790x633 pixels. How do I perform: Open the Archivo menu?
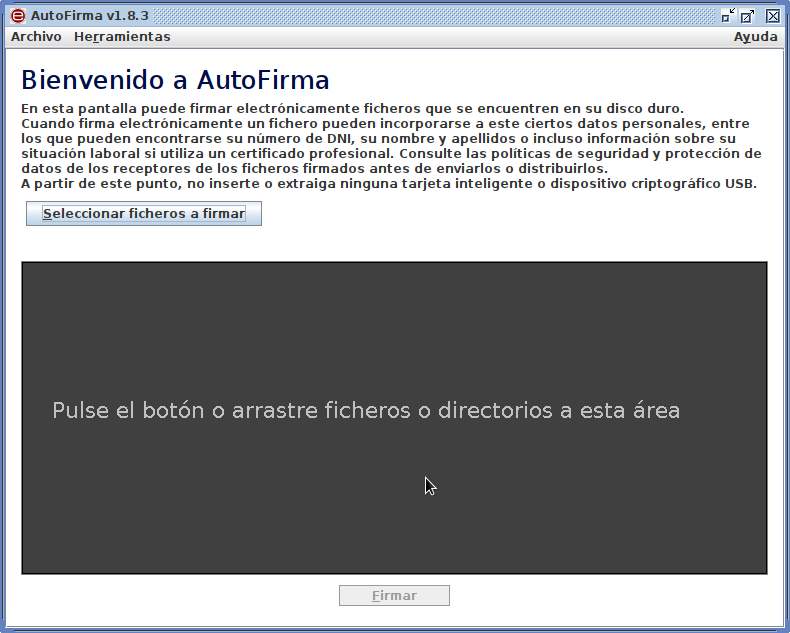[36, 37]
